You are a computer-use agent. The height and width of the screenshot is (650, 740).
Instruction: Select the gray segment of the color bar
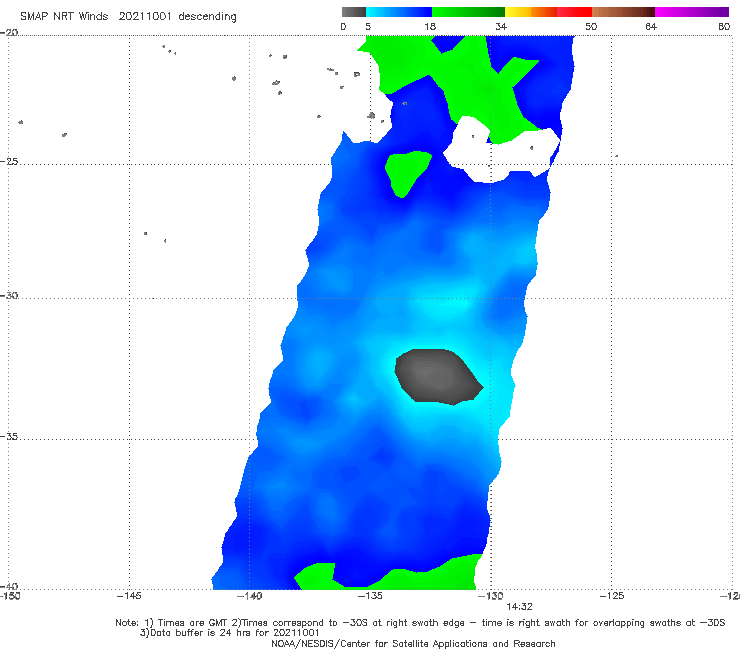[353, 12]
